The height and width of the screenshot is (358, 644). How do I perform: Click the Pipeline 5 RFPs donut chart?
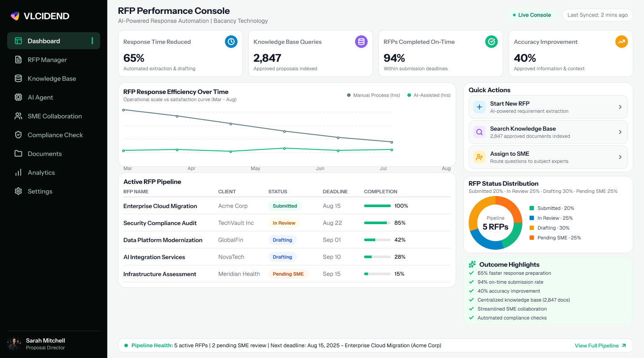(496, 223)
